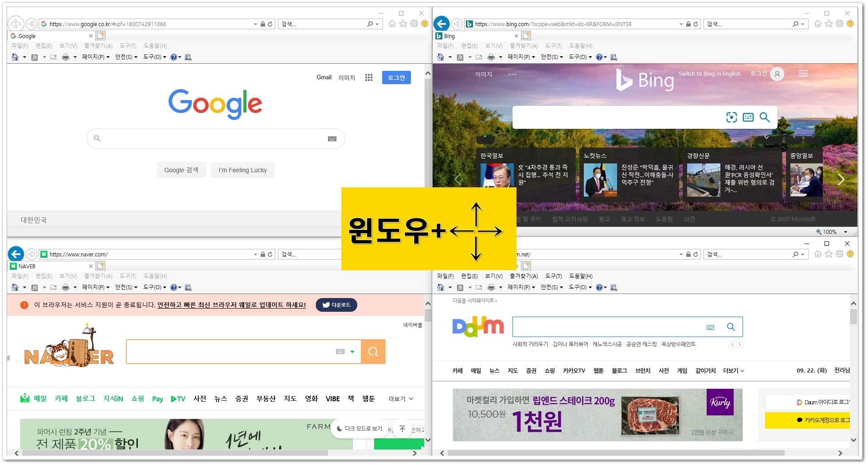The width and height of the screenshot is (868, 465).
Task: Click Naver window vertical scrollbar thumb
Action: pos(428,315)
